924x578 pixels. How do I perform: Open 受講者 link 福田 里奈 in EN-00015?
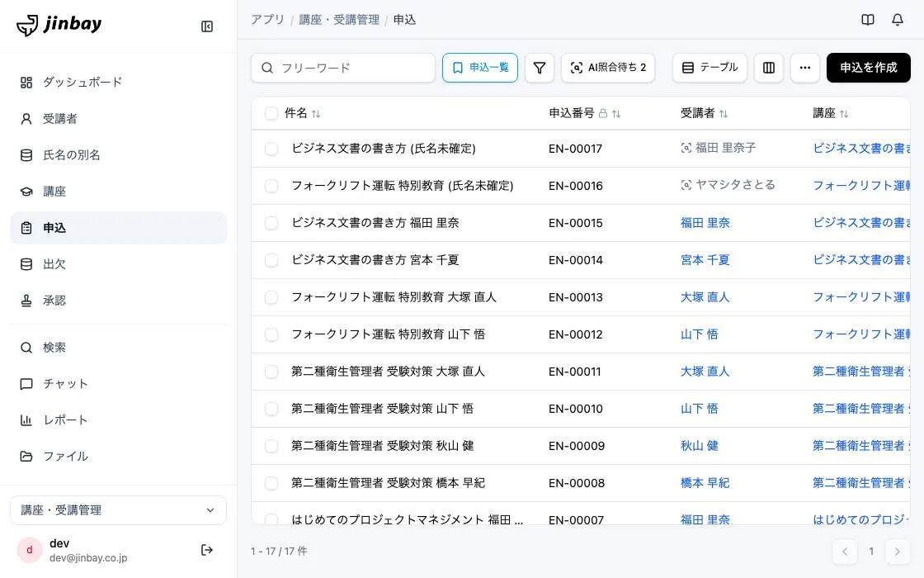click(x=705, y=223)
